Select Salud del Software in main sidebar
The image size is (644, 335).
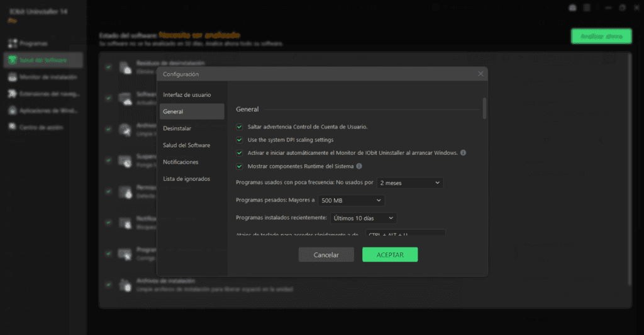tap(43, 60)
